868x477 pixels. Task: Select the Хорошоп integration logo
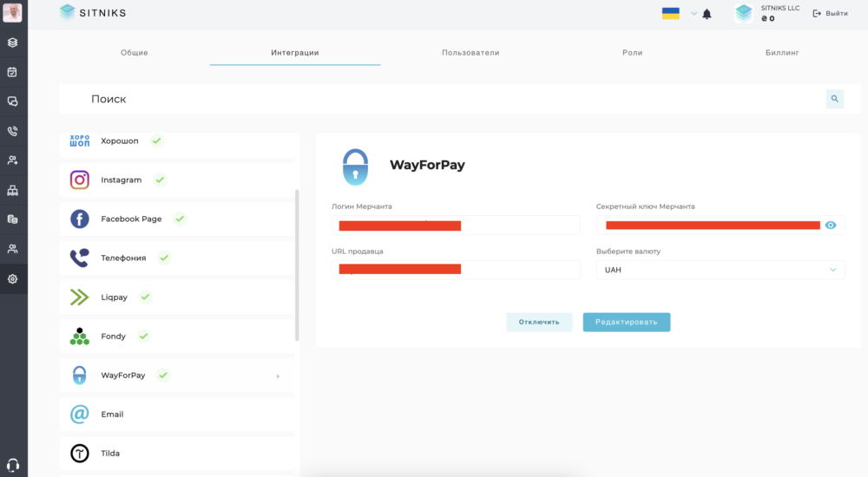point(80,140)
